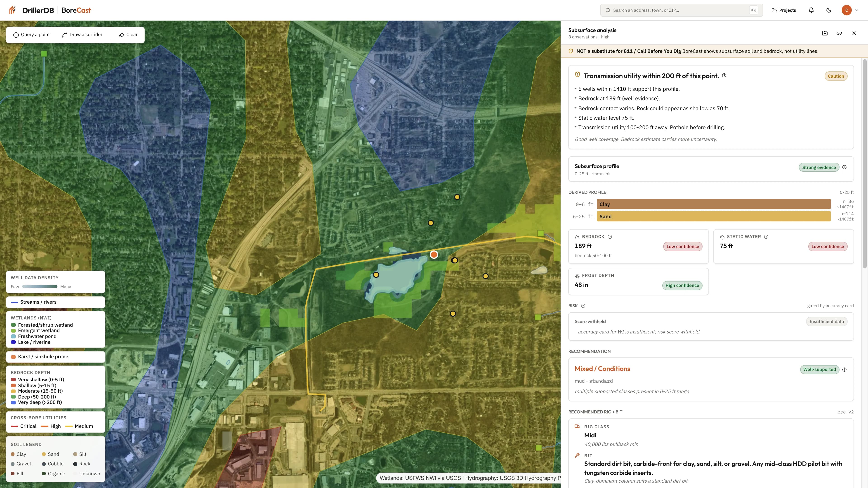Screen dimensions: 868x488
Task: Click the panel vertical scrollbar
Action: pos(864,164)
